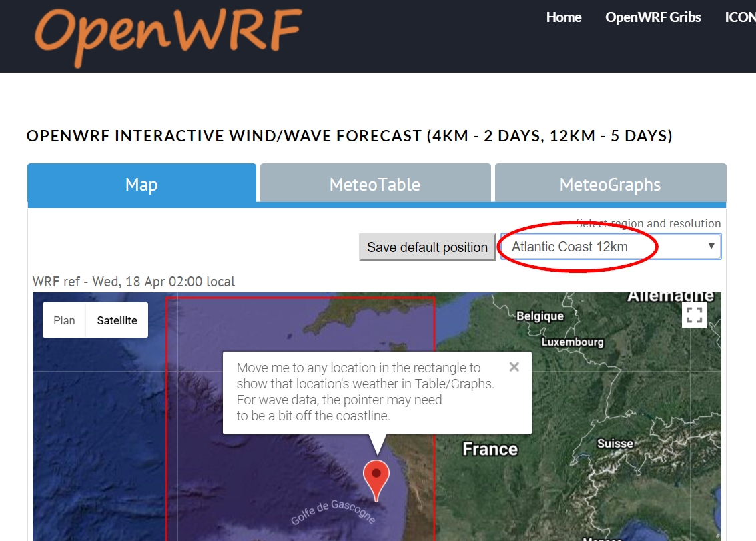The image size is (756, 541).
Task: Open the Map tab
Action: tap(141, 184)
